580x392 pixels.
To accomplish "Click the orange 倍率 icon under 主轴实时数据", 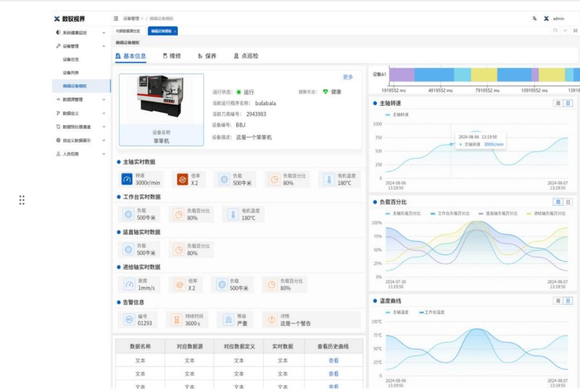I will (182, 179).
